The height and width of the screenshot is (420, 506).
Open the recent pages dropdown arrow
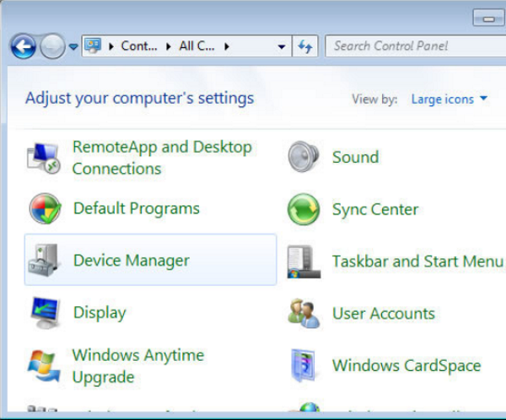73,47
